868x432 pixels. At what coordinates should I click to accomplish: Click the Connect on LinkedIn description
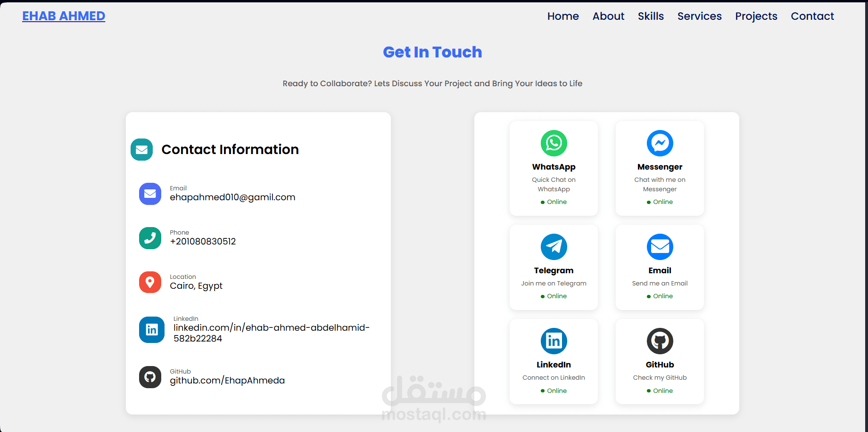point(554,377)
